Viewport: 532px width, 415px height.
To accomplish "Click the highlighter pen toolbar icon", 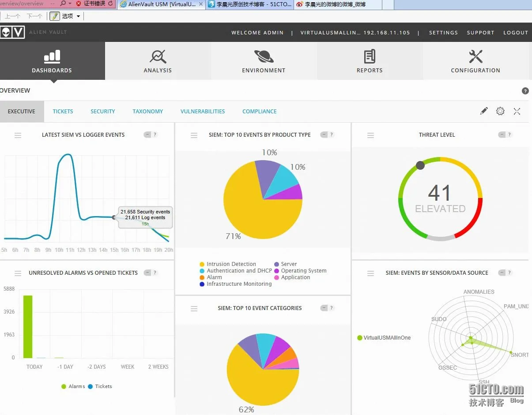I will [55, 16].
